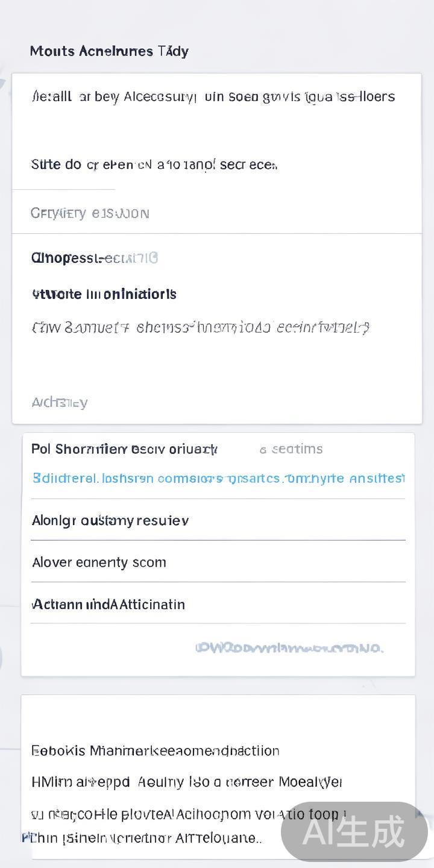Image resolution: width=434 pixels, height=868 pixels.
Task: Click the grey "Grylliery" section label
Action: coord(90,213)
